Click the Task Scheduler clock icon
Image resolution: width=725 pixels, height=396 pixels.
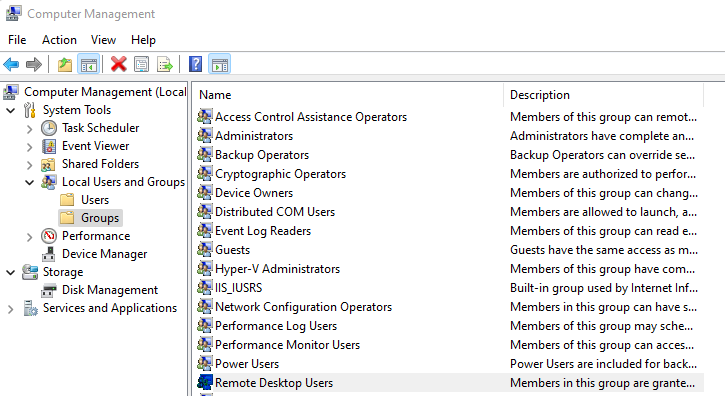49,128
